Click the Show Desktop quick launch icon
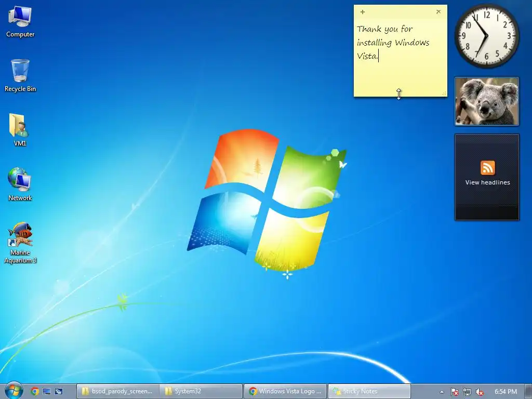This screenshot has width=532, height=399. [x=46, y=391]
